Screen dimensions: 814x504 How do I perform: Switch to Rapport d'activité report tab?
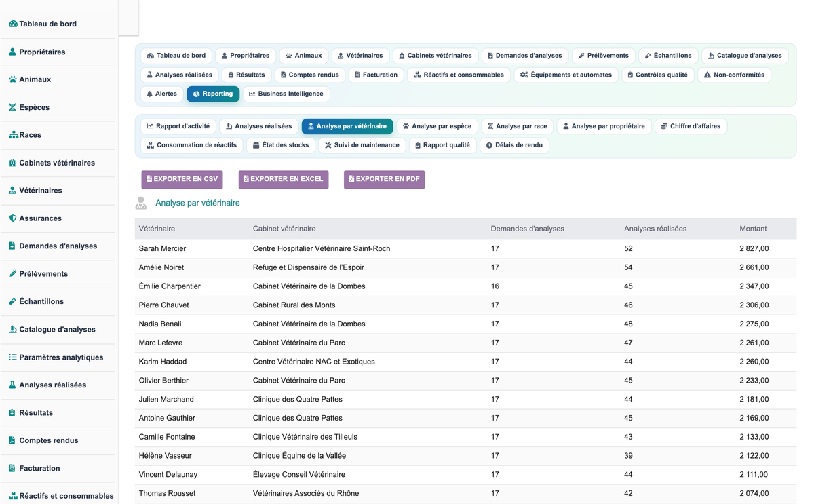[178, 126]
